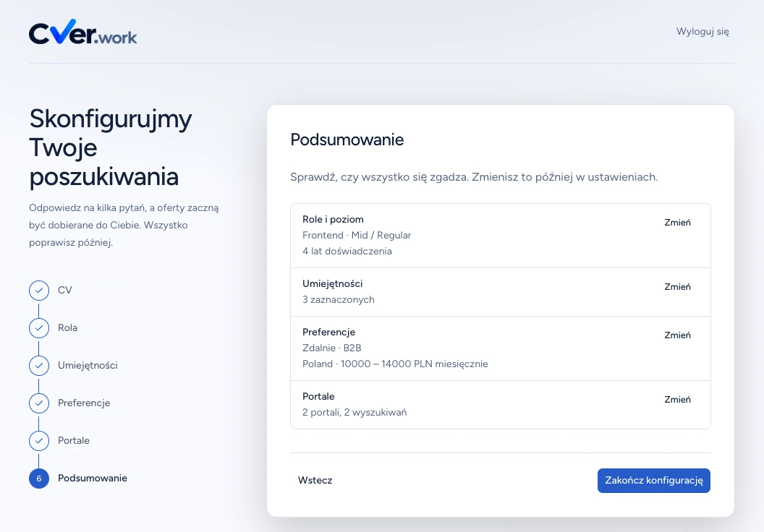Go to the Rola step label
This screenshot has height=532, width=764.
[x=68, y=327]
